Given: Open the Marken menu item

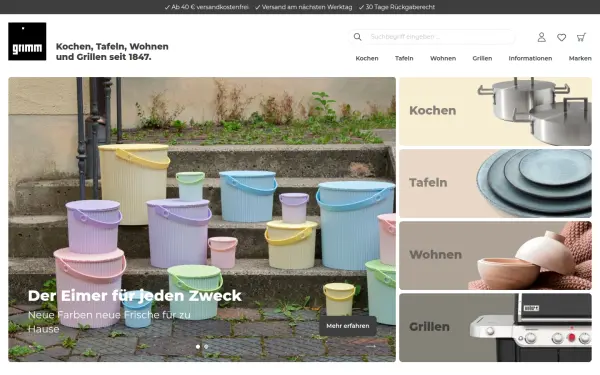Looking at the screenshot, I should coord(580,59).
